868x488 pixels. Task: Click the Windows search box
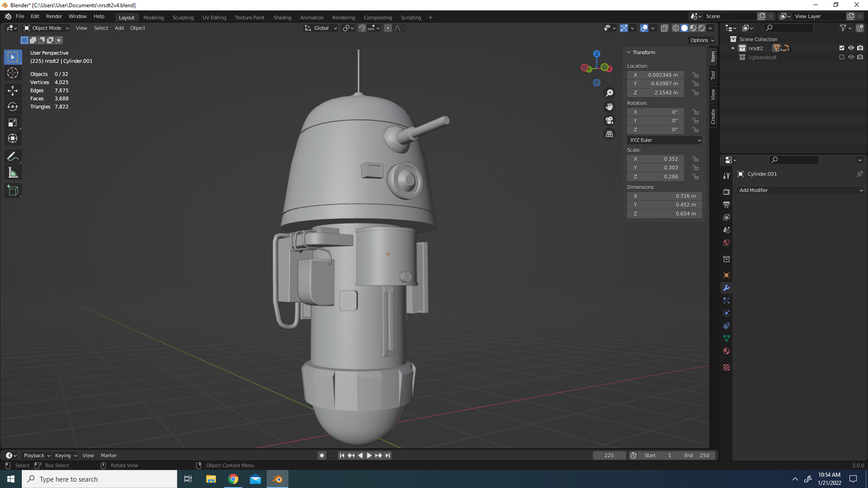tap(99, 479)
